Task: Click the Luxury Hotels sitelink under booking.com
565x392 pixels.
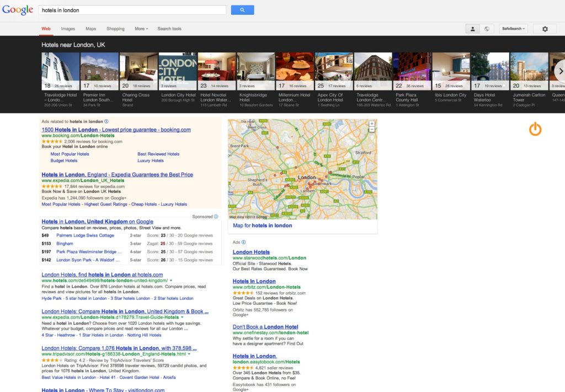Action: tap(150, 160)
